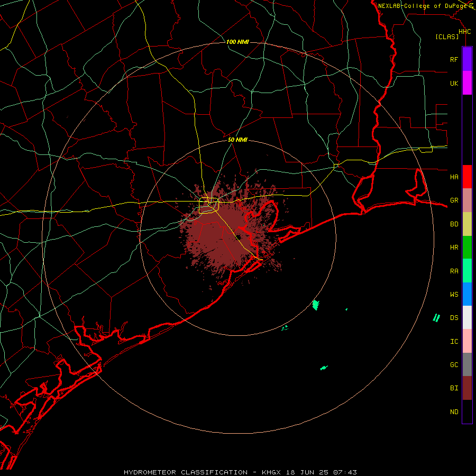The image size is (476, 476).
Task: Click the BD yellow legend swatch
Action: [x=467, y=224]
